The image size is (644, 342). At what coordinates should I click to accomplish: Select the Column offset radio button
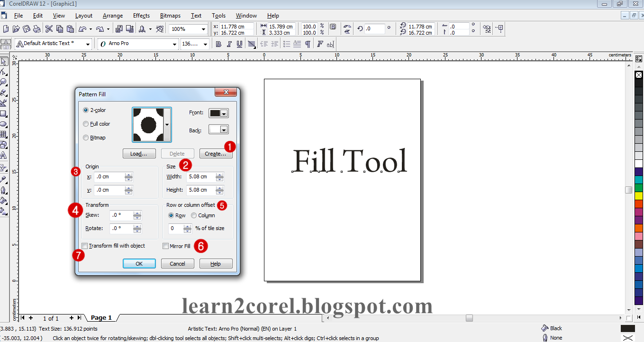pyautogui.click(x=194, y=215)
